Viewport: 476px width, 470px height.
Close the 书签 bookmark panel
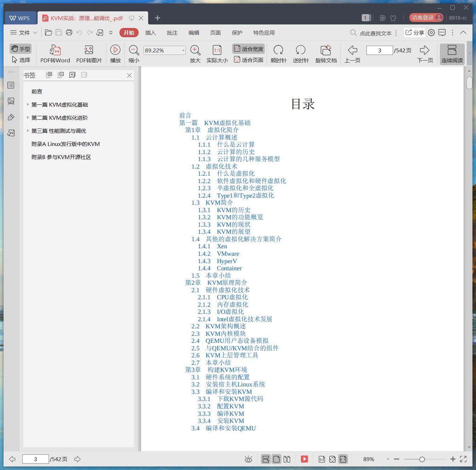[129, 75]
